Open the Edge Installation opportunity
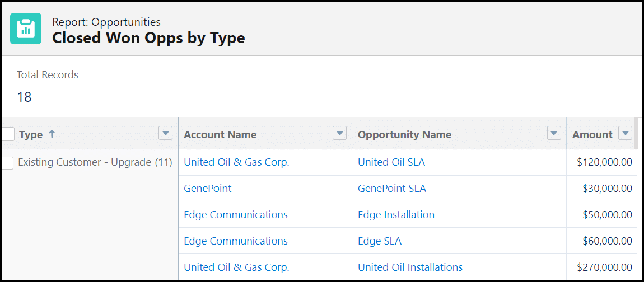 click(x=396, y=215)
